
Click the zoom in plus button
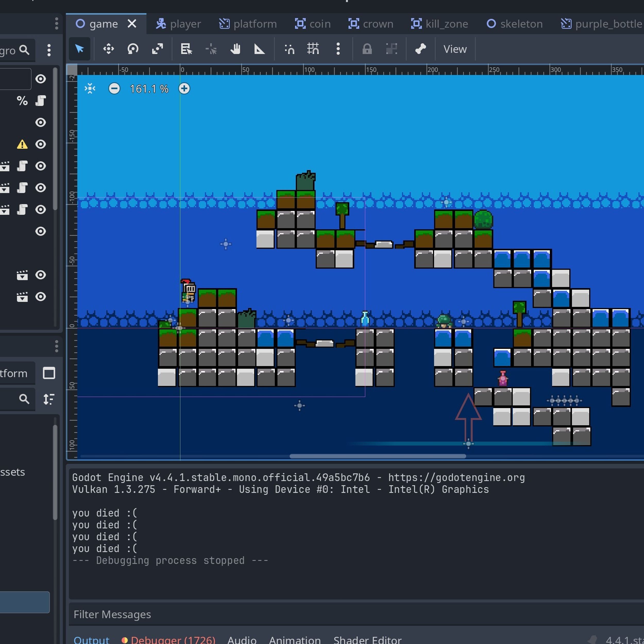click(x=184, y=89)
